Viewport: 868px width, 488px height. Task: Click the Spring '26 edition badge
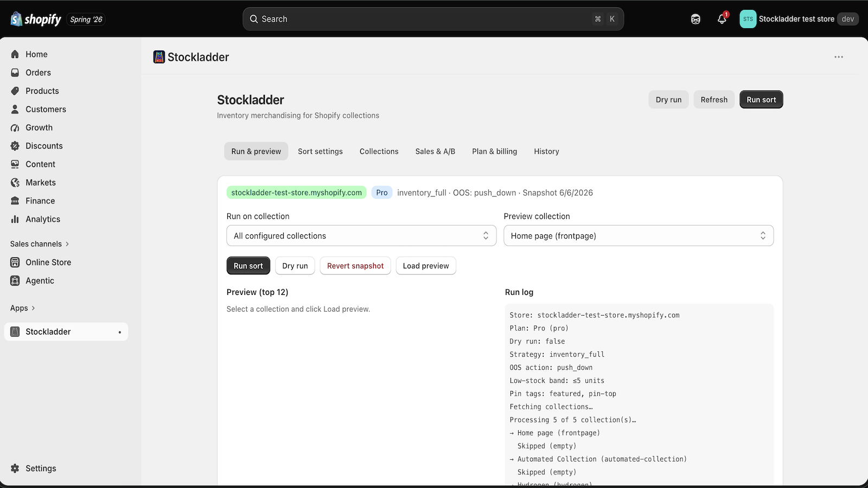[x=86, y=20]
